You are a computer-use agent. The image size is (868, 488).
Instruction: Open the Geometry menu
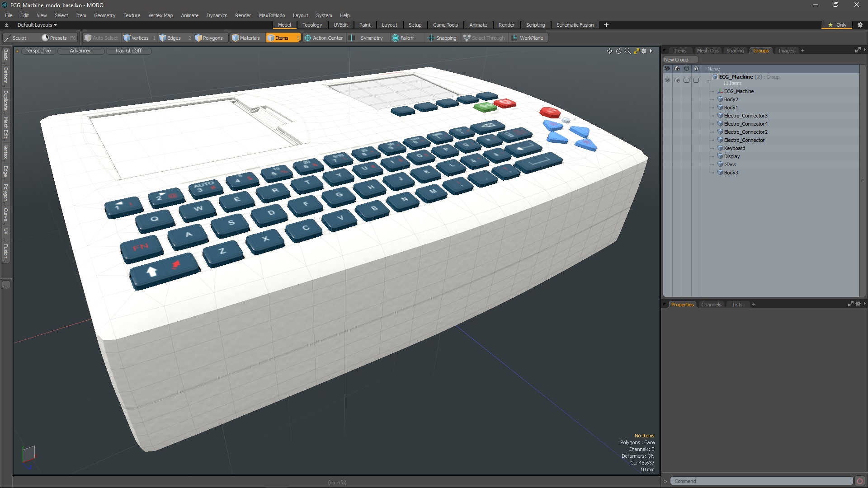pyautogui.click(x=104, y=15)
